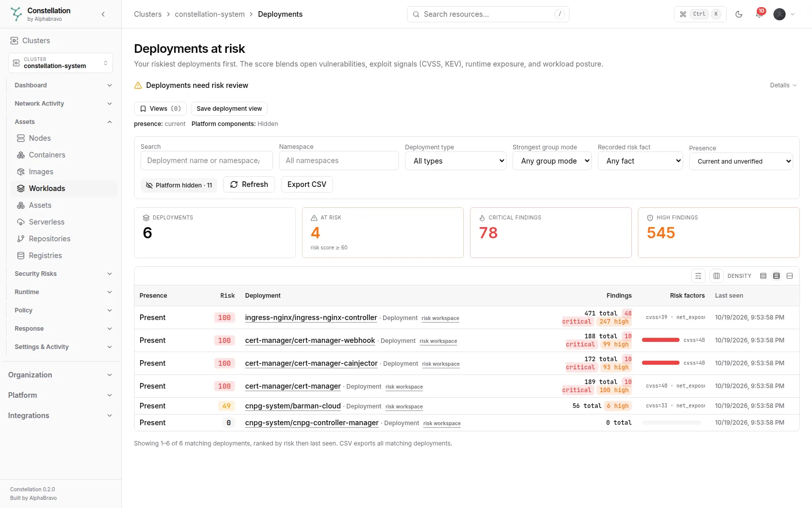Open the Ctrl K command palette shortcut
Viewport: 812px width, 508px height.
(x=700, y=14)
